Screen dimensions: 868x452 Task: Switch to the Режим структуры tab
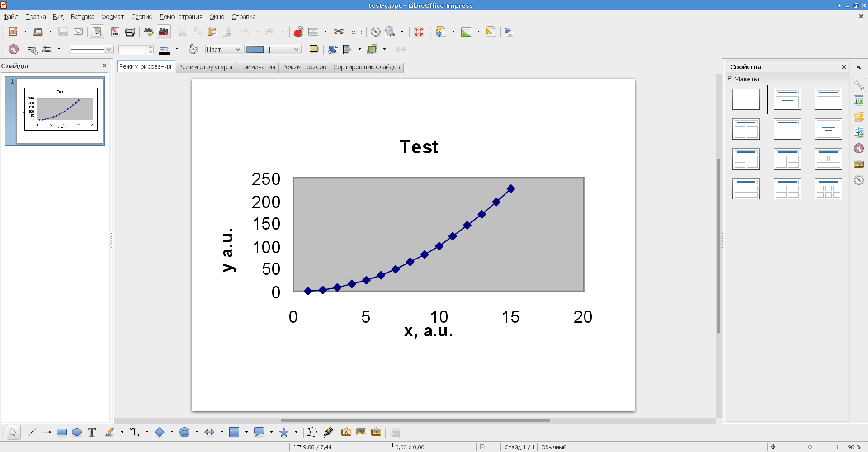tap(205, 67)
